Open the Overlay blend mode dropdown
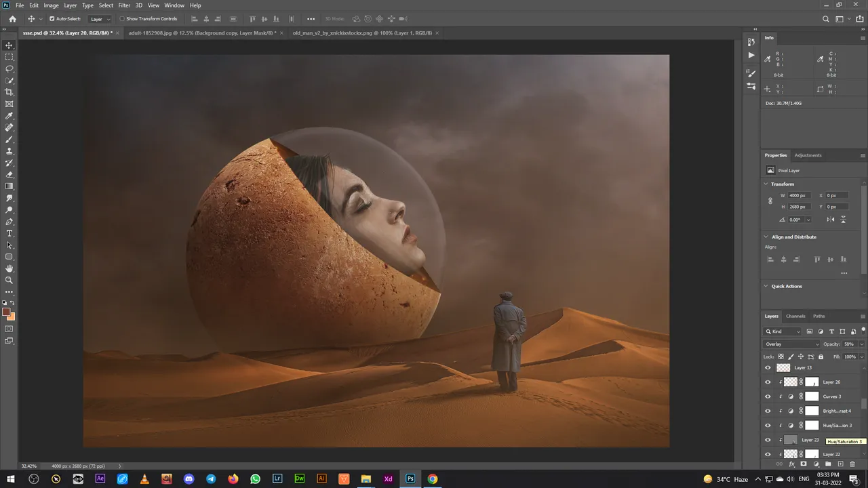This screenshot has width=868, height=488. (792, 344)
